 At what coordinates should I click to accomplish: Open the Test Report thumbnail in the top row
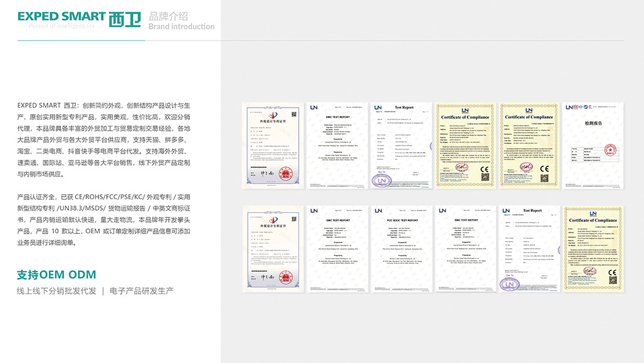[x=401, y=146]
